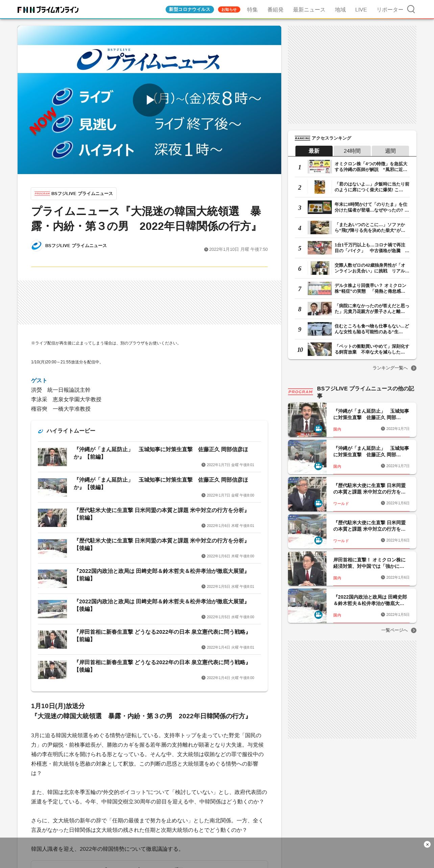Open the 新型コロナウイルス tag
The width and height of the screenshot is (434, 868).
[x=190, y=9]
